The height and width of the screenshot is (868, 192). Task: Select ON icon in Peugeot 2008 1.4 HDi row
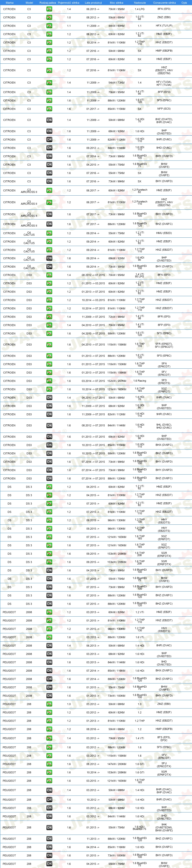coord(49,646)
